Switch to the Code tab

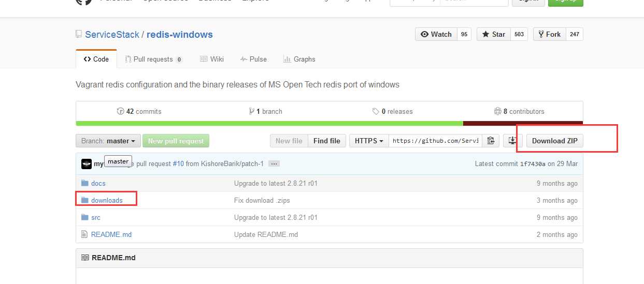(96, 59)
